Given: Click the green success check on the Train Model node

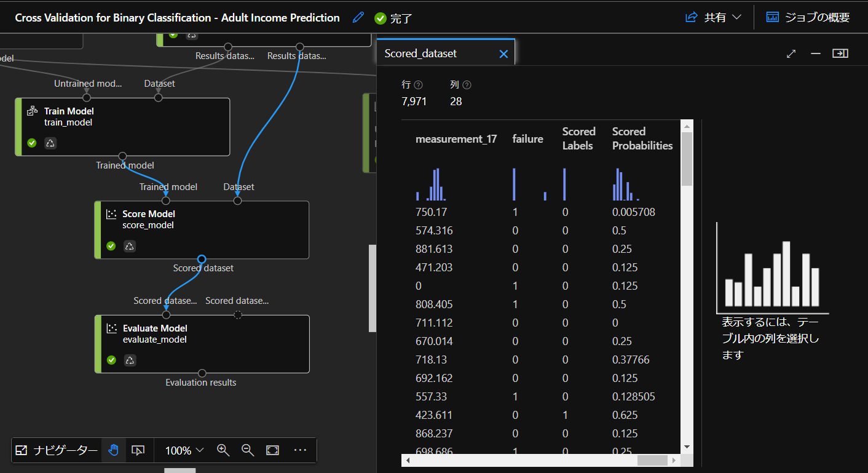Looking at the screenshot, I should (31, 143).
